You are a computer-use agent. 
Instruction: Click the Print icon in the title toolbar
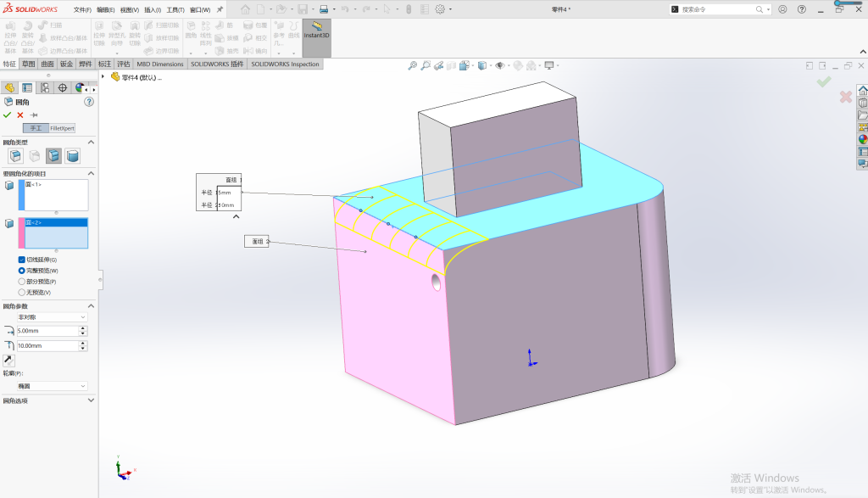[324, 9]
